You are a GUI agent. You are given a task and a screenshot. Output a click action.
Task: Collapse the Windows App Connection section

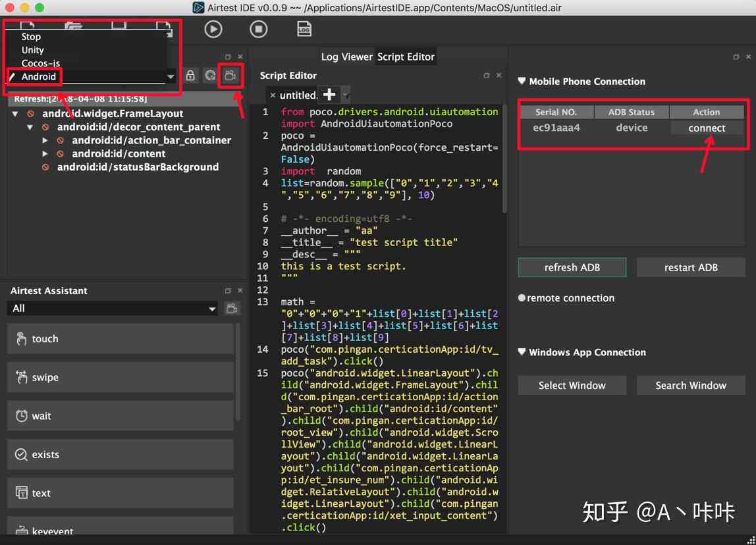(x=522, y=351)
